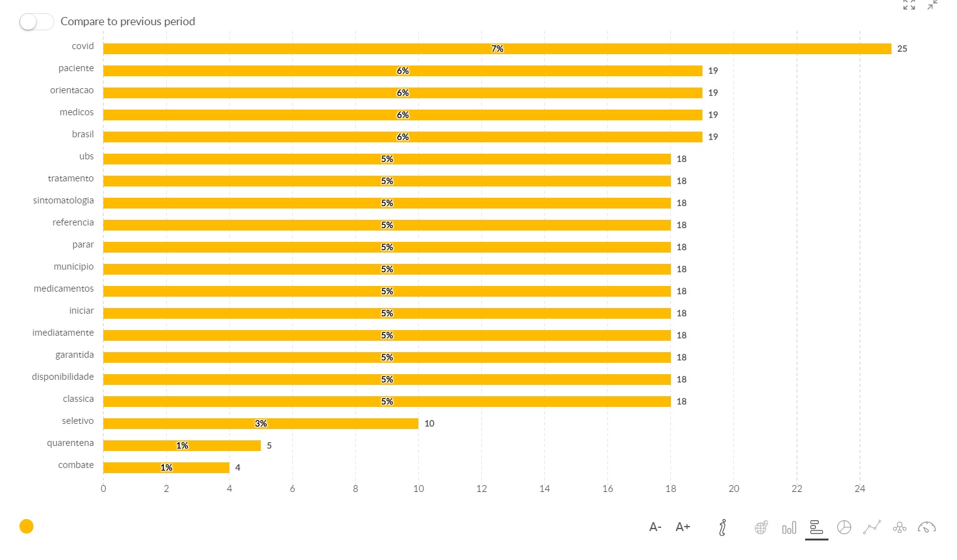957x560 pixels.
Task: Open the chart info icon
Action: 723,527
